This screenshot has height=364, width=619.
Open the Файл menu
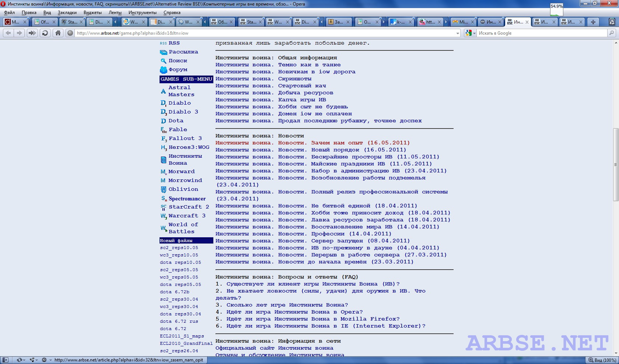pos(10,13)
